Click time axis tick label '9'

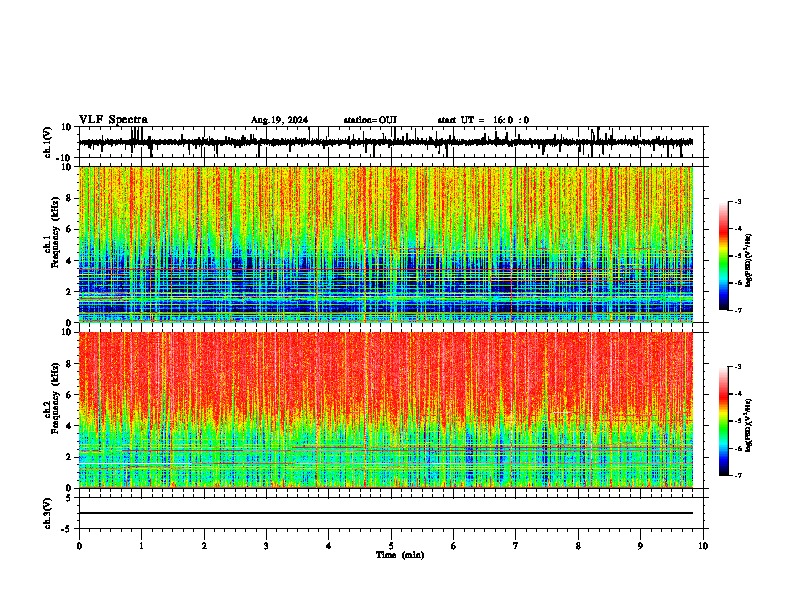point(640,546)
